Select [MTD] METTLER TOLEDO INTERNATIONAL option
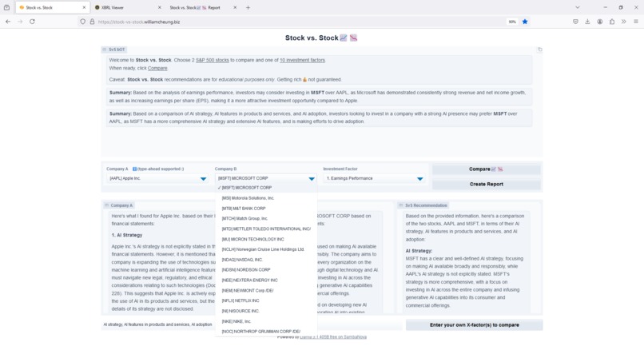 pyautogui.click(x=266, y=229)
